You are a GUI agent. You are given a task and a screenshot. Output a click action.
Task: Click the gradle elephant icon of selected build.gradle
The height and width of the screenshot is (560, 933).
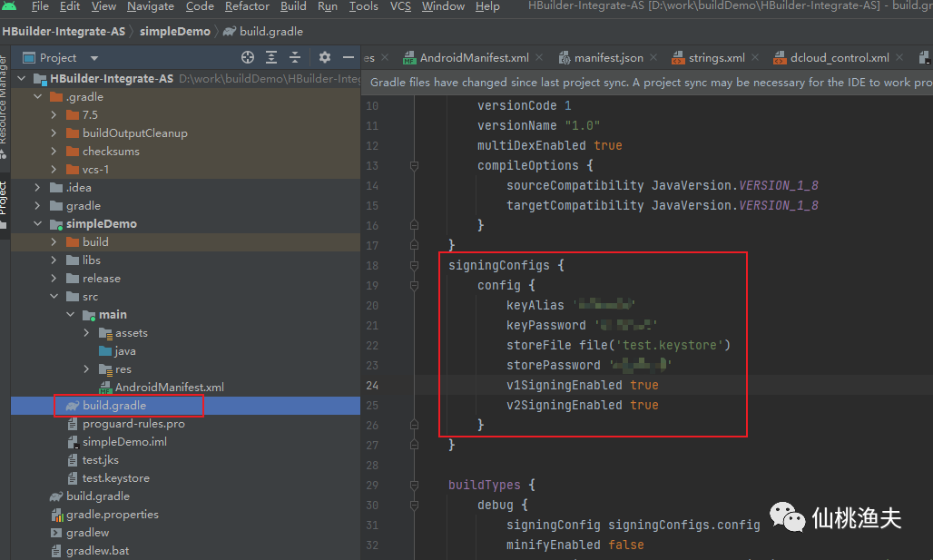point(73,406)
